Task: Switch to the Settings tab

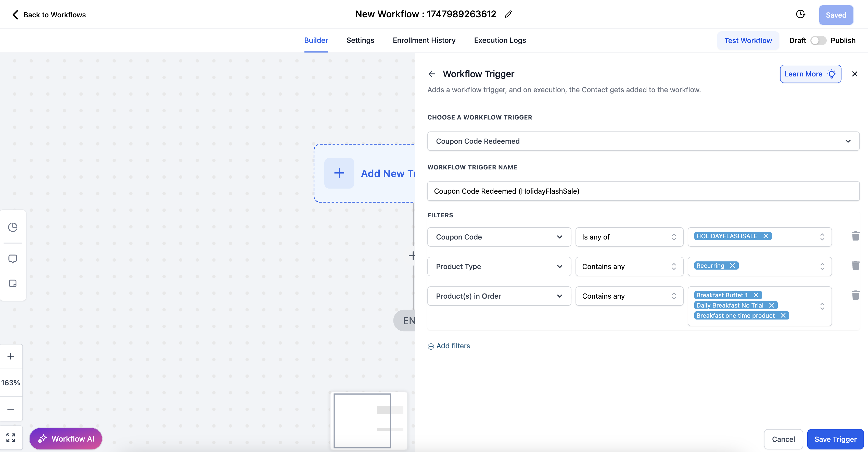Action: (360, 41)
